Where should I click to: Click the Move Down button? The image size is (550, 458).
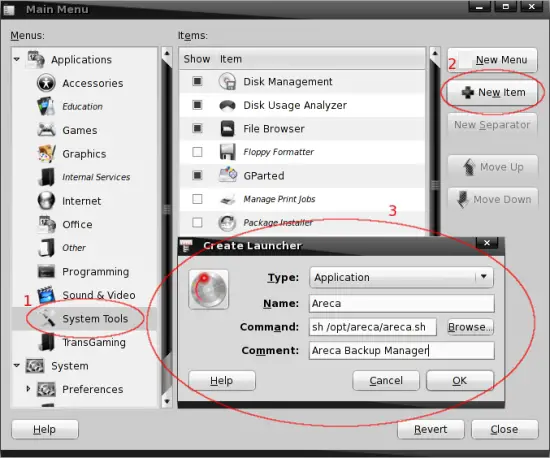[493, 199]
